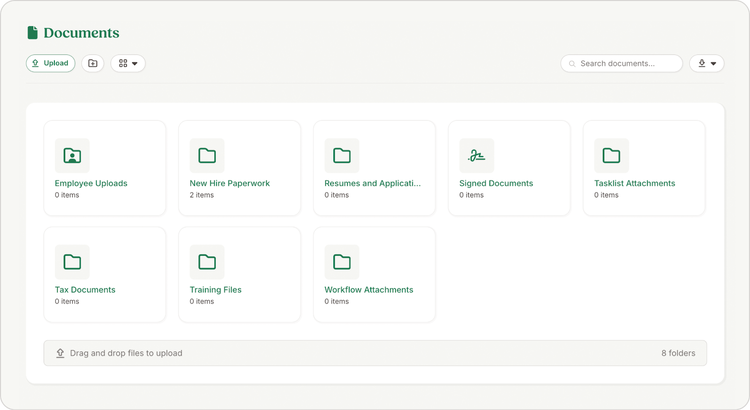Click the '0 items' count under Tax Documents

(x=67, y=301)
